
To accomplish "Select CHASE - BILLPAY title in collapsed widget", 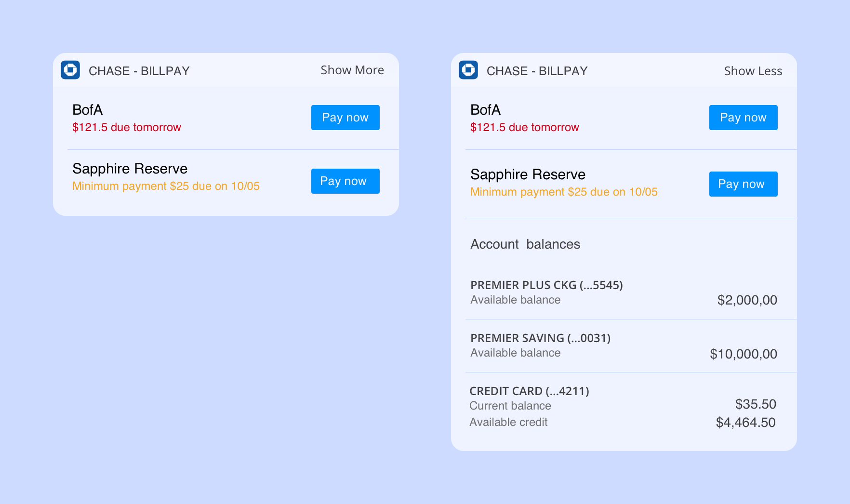I will tap(139, 71).
